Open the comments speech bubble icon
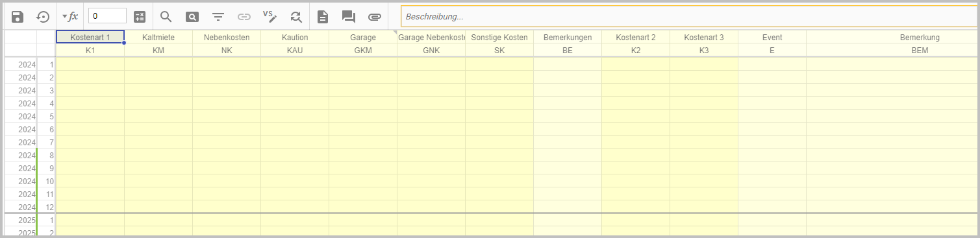This screenshot has width=980, height=238. (x=349, y=17)
